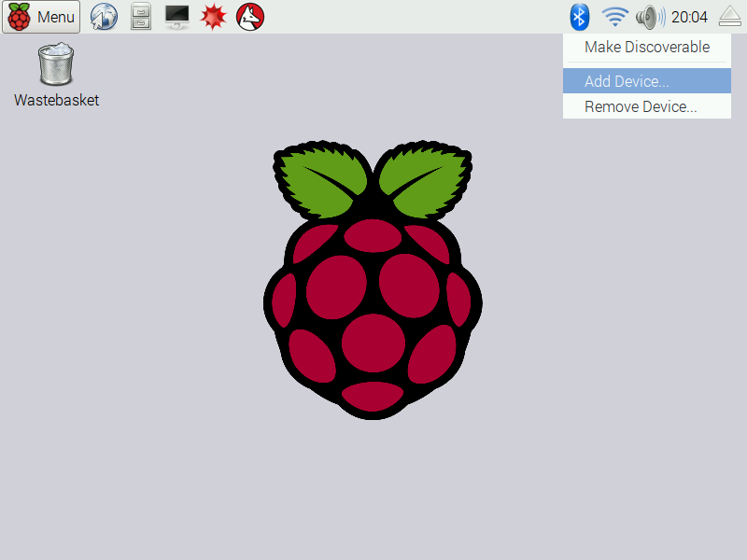Select Make Discoverable from Bluetooth menu

click(x=647, y=48)
